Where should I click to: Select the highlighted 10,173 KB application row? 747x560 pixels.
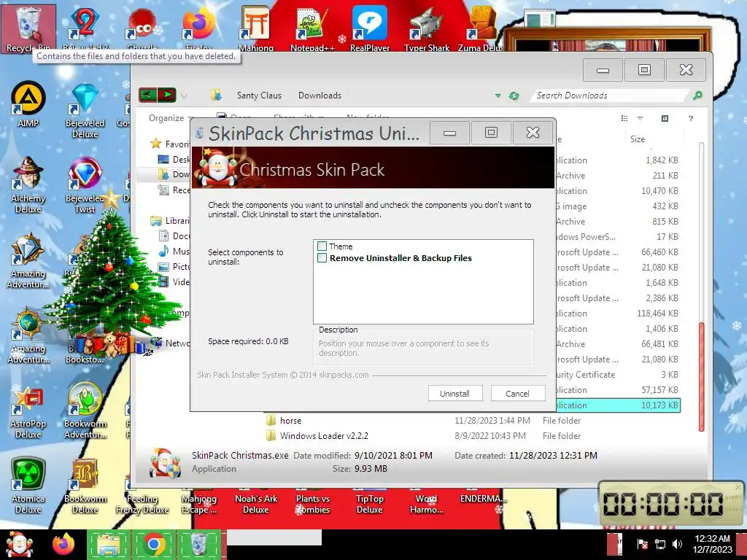point(617,405)
